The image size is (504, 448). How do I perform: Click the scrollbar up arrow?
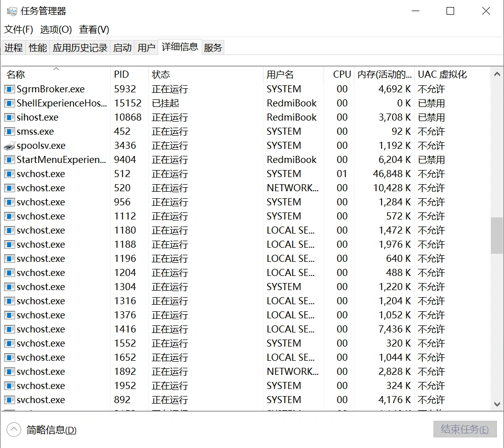(497, 74)
